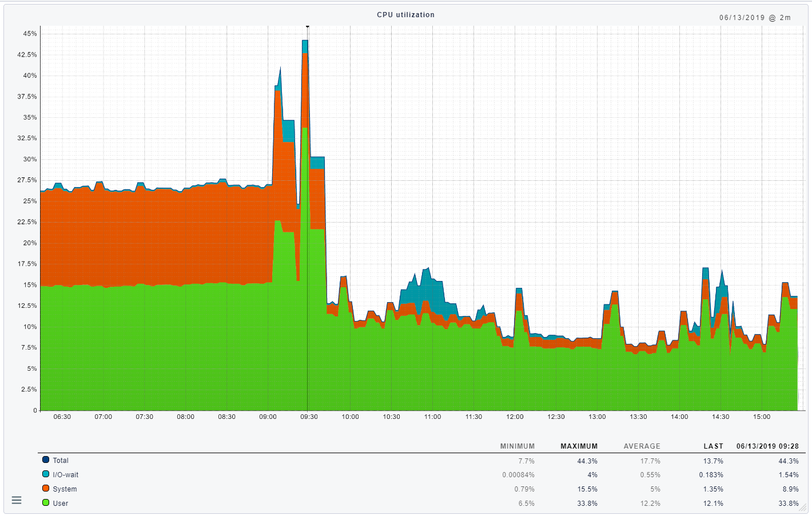Image resolution: width=812 pixels, height=519 pixels.
Task: Click the 10:30 time axis label
Action: coord(392,417)
